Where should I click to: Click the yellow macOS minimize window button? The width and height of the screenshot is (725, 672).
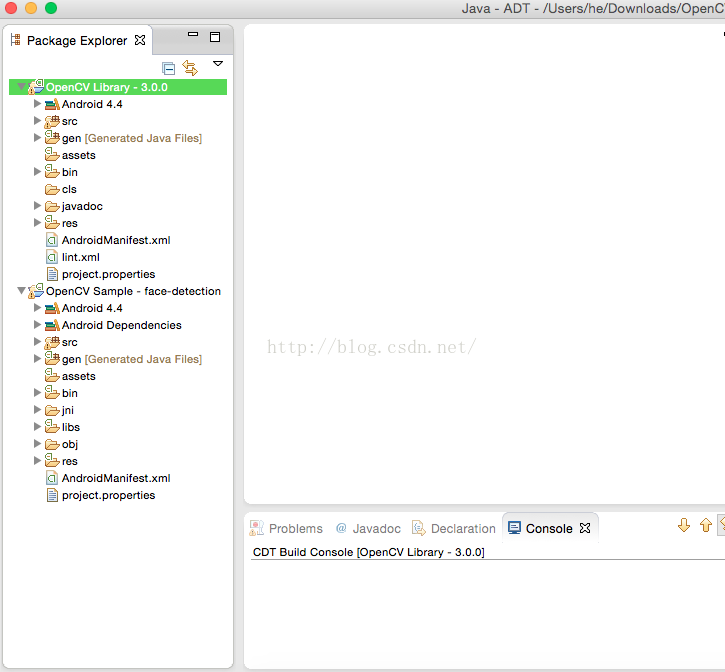(31, 8)
